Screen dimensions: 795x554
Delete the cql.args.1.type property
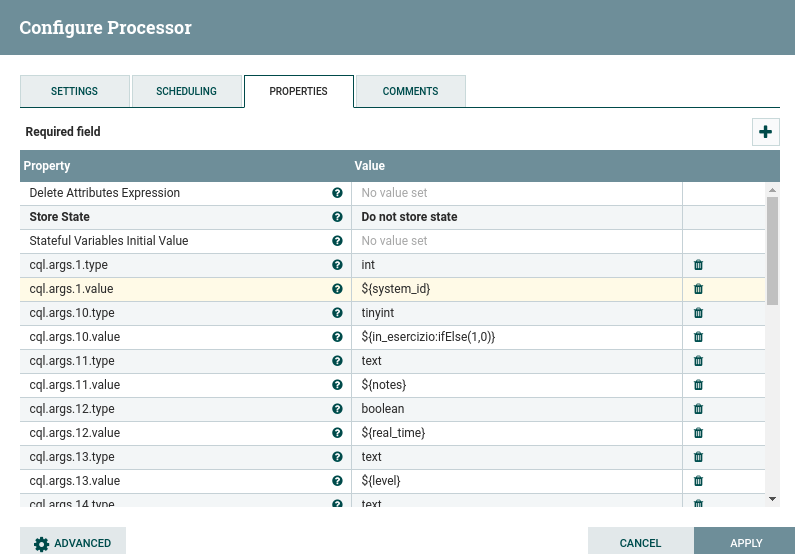(x=698, y=265)
